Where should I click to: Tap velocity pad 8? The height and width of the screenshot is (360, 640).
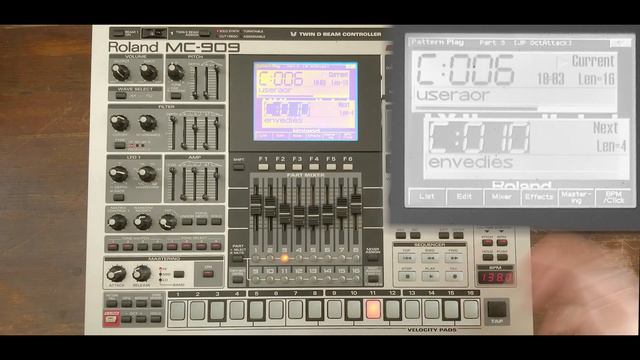[315, 310]
